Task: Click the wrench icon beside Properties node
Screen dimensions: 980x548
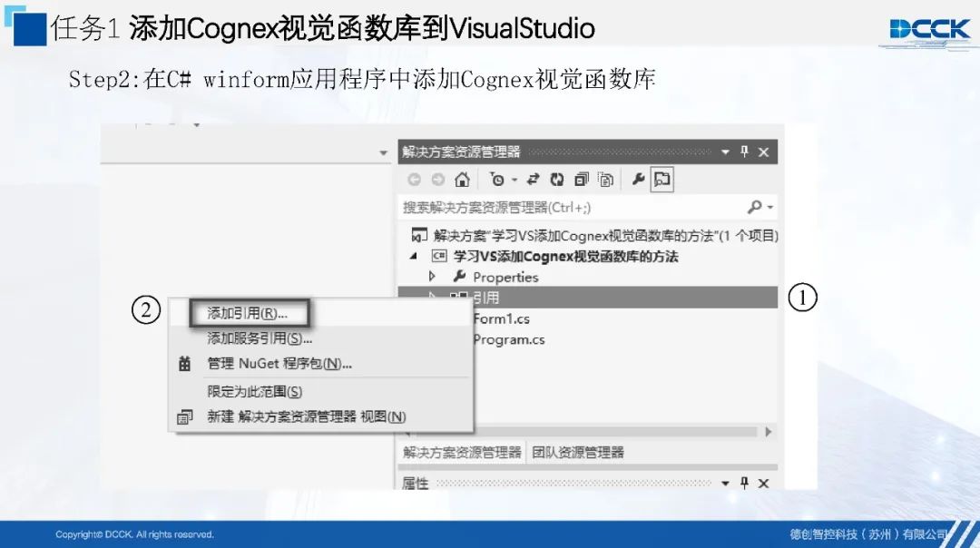Action: (459, 276)
